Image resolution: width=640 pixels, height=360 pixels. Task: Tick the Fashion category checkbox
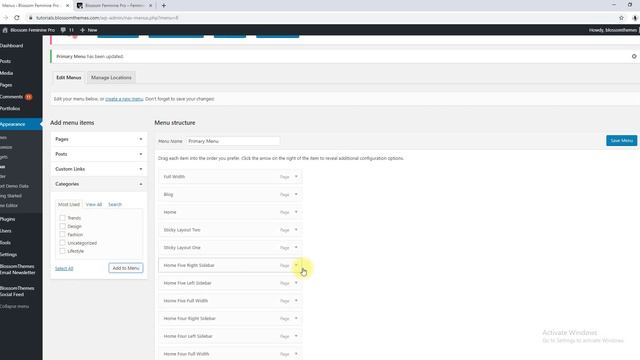pyautogui.click(x=62, y=235)
